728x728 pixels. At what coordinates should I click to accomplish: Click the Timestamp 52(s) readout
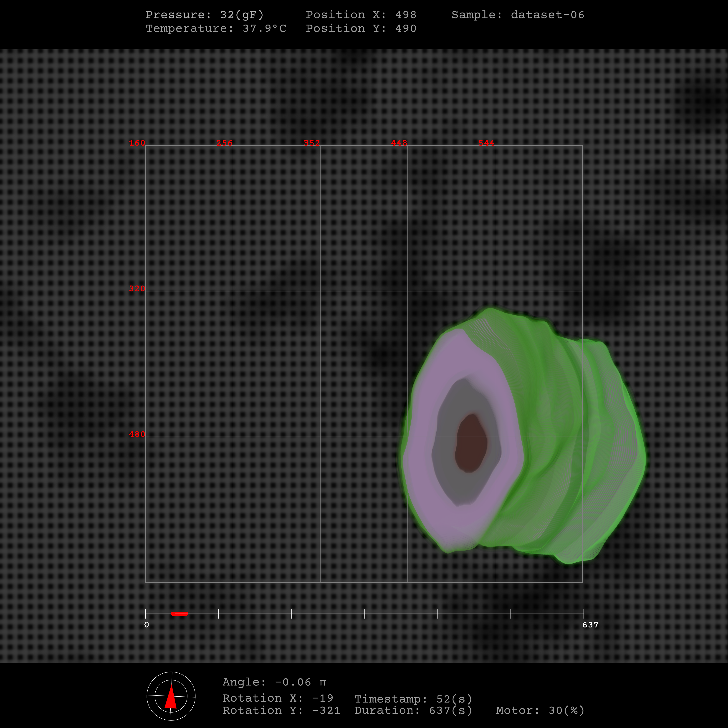413,699
